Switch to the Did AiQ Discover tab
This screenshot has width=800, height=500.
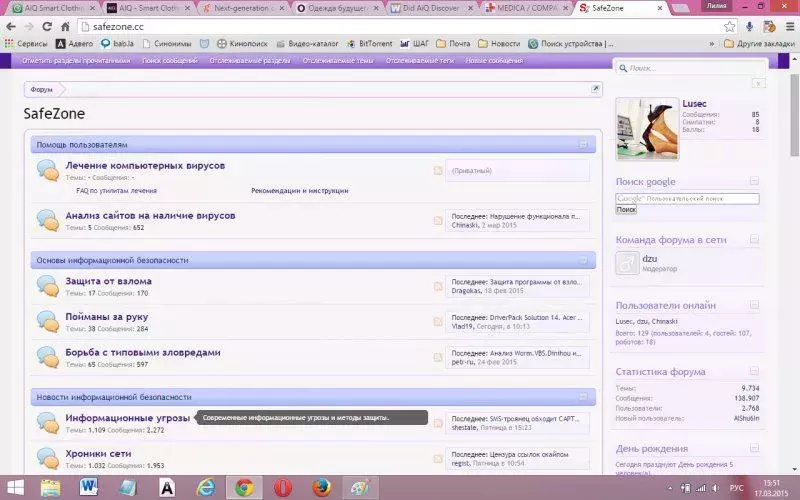click(x=432, y=8)
